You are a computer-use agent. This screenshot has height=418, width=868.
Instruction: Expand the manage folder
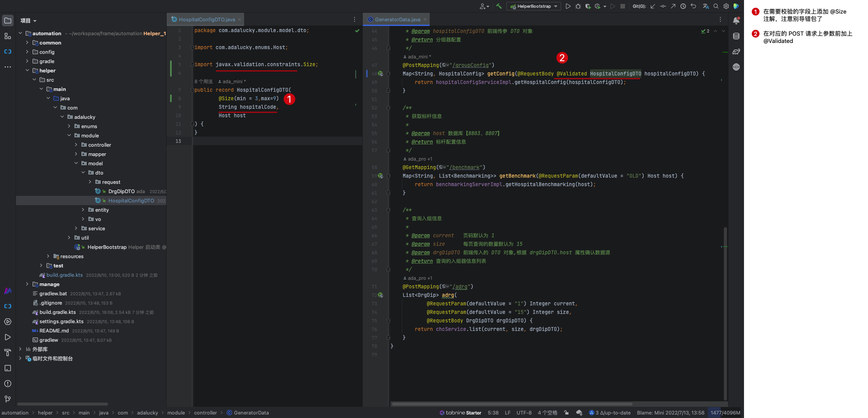click(27, 284)
